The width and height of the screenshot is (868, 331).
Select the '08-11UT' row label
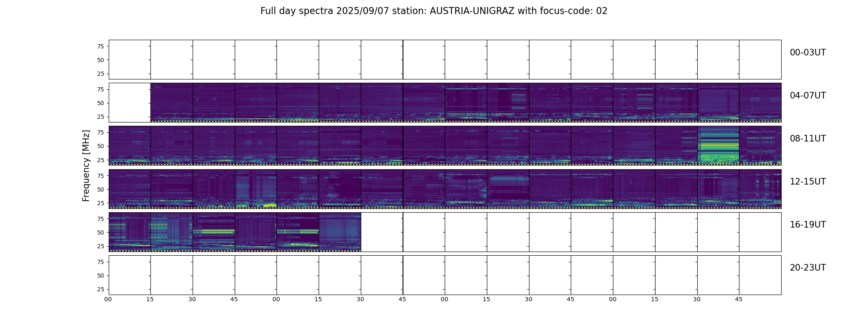pyautogui.click(x=808, y=139)
